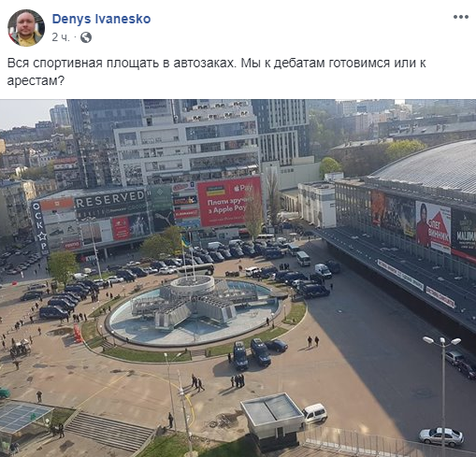Click the Ukrainian flag on the flagpole
476x457 pixels.
(x=185, y=242)
